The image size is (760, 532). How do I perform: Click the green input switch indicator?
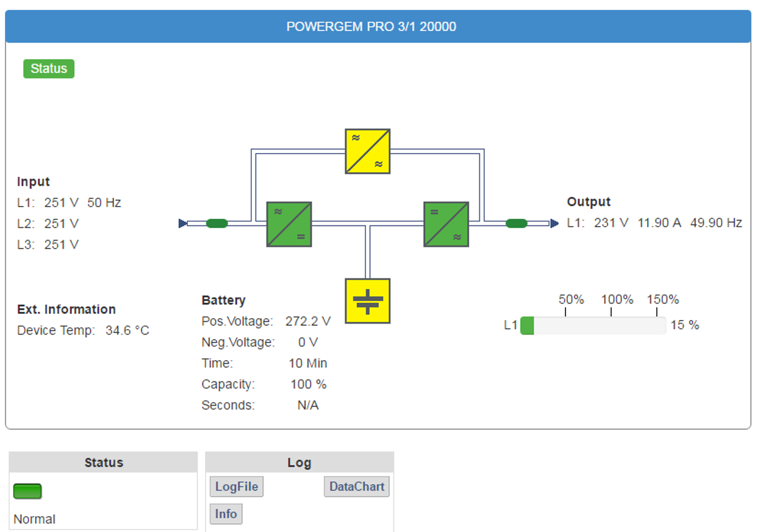point(217,224)
